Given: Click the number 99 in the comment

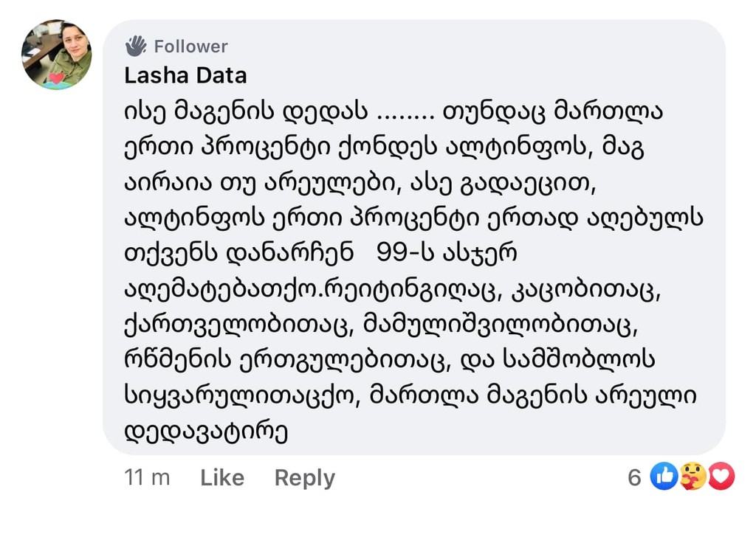Looking at the screenshot, I should [391, 252].
